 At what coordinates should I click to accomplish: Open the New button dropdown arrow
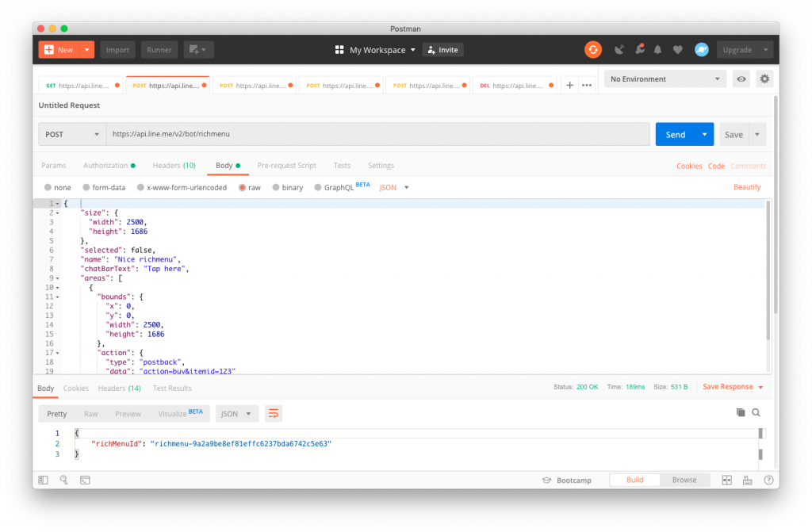point(87,50)
